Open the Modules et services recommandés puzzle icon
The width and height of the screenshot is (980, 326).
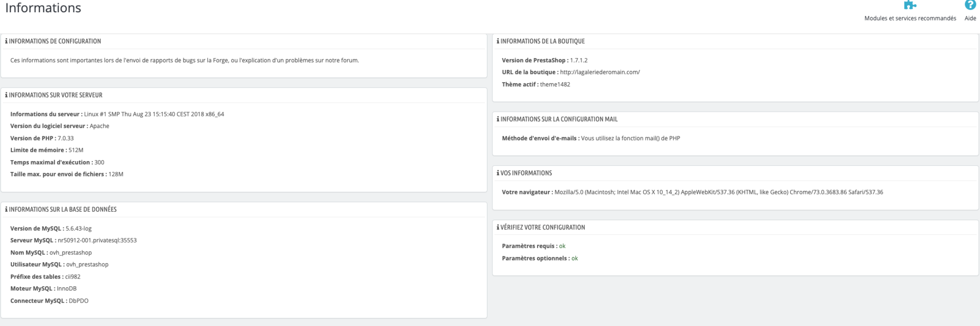[x=910, y=5]
